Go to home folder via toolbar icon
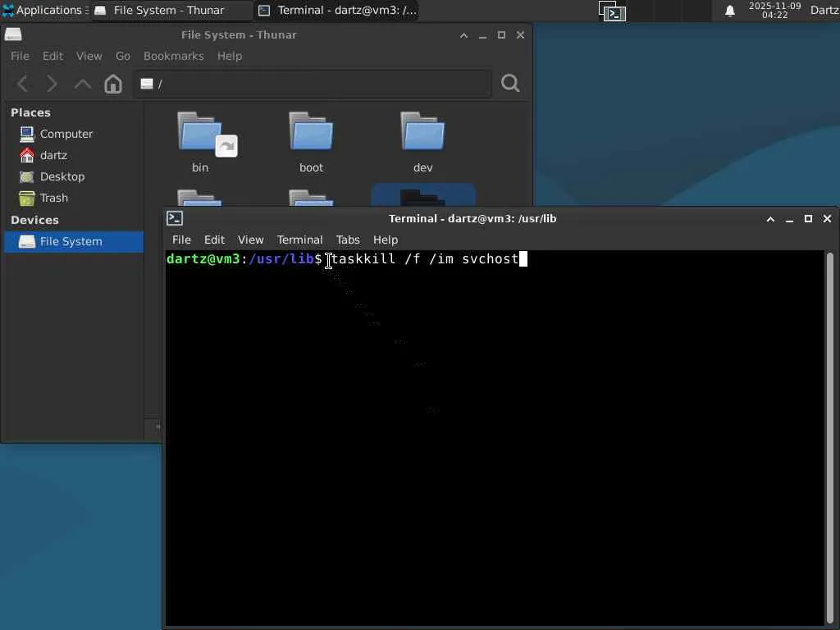Screen dimensions: 840x630 [x=113, y=84]
